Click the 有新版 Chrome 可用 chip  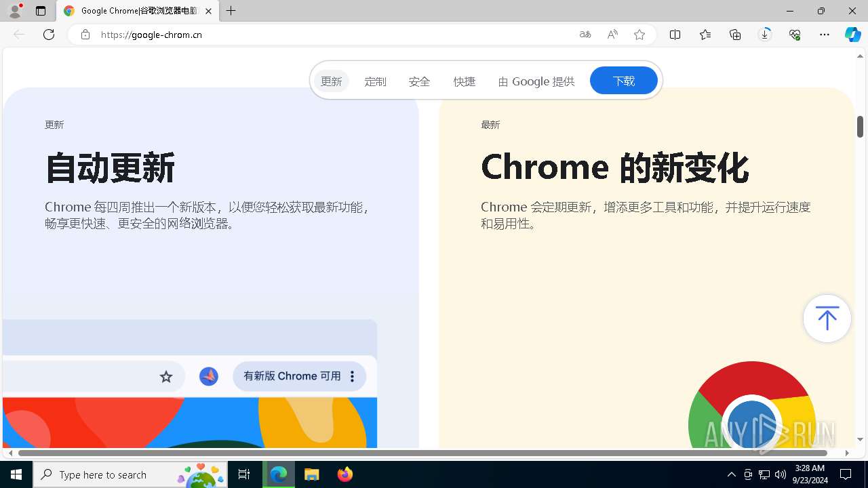(299, 376)
